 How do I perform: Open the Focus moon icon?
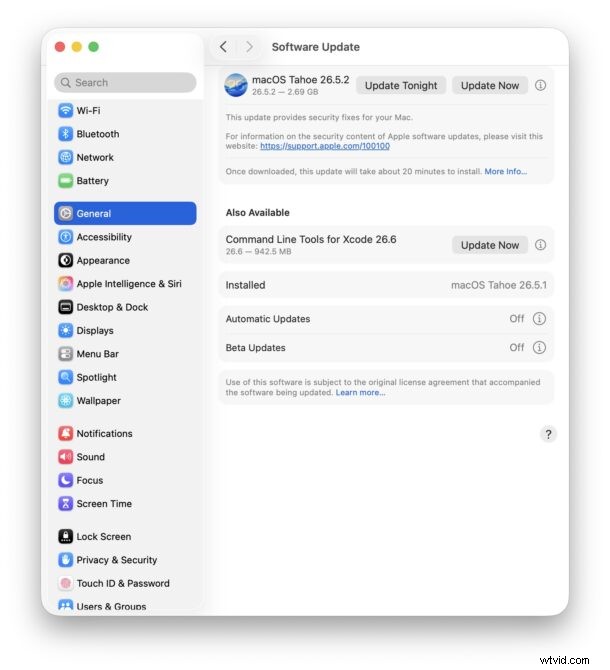click(65, 481)
